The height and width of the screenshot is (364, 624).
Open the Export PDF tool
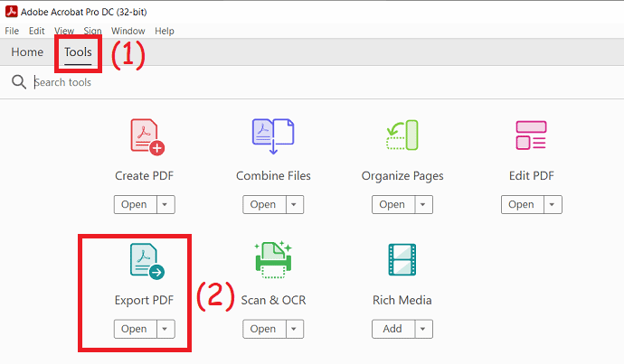[136, 329]
